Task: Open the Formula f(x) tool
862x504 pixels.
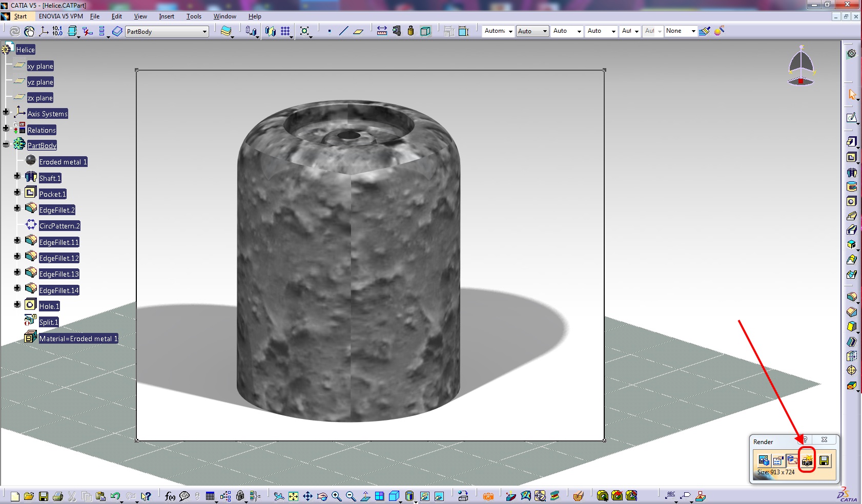Action: pyautogui.click(x=170, y=496)
